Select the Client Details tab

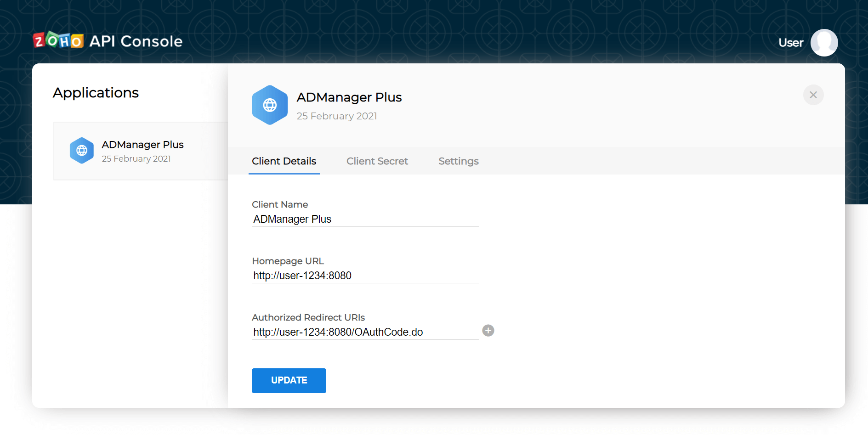(284, 161)
